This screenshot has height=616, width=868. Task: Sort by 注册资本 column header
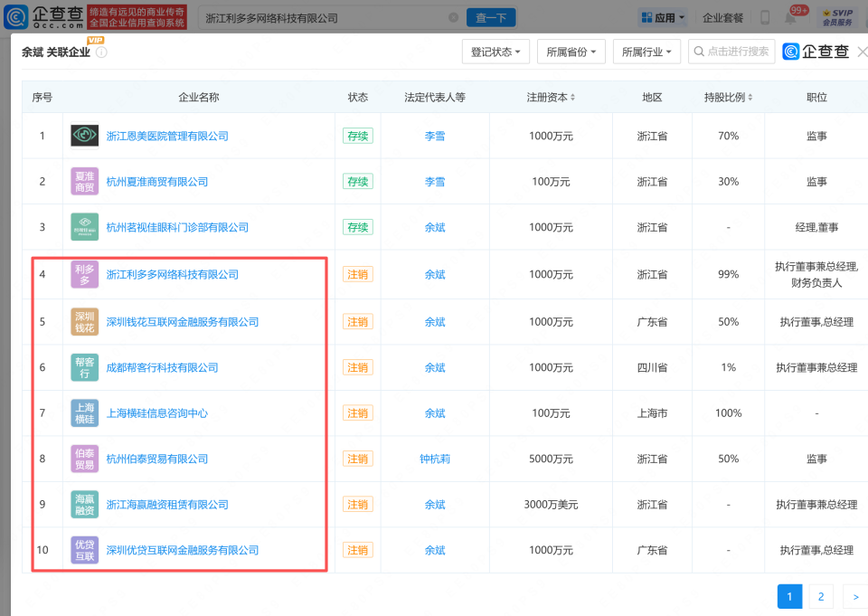click(551, 97)
